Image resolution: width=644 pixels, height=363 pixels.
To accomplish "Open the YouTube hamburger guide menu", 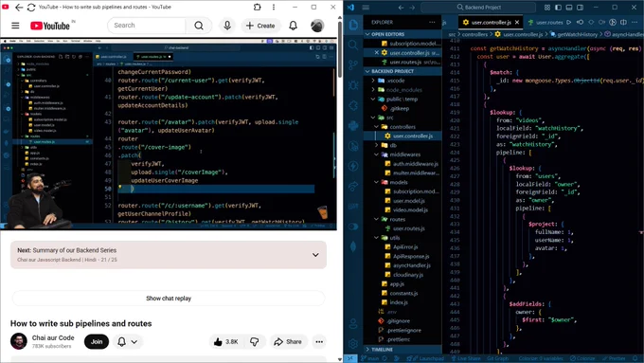I will click(15, 26).
